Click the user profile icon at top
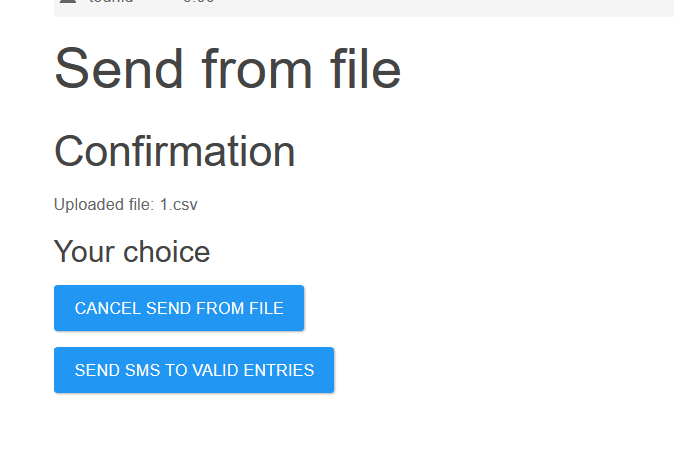Image resolution: width=674 pixels, height=452 pixels. (x=68, y=2)
